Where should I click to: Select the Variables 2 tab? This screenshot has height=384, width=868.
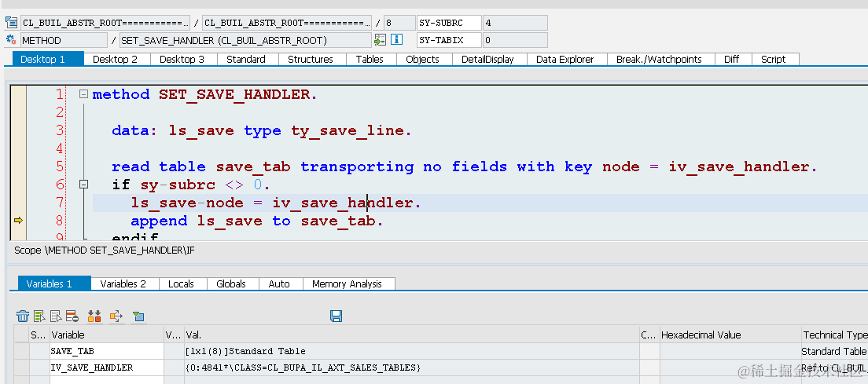click(123, 283)
